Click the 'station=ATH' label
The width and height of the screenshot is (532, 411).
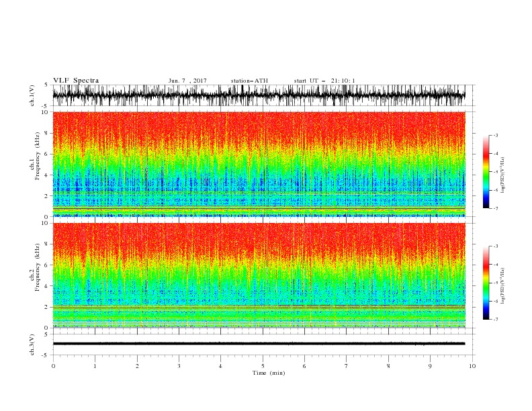pos(249,81)
